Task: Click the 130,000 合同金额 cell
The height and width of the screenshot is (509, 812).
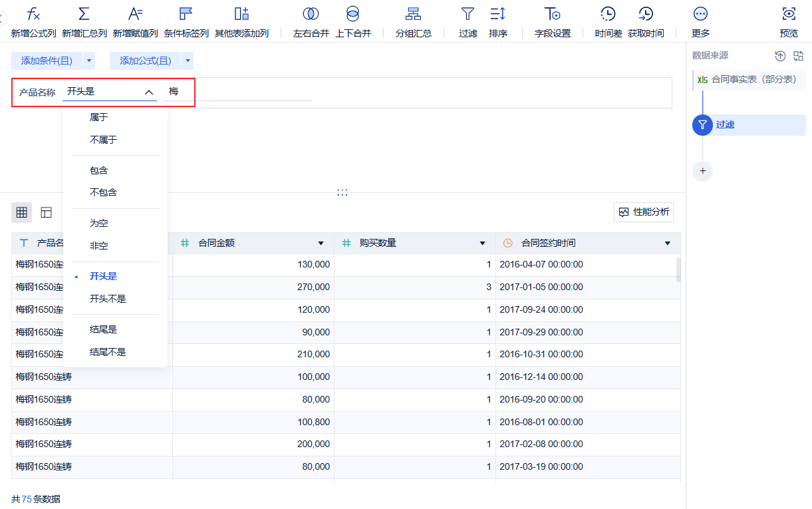Action: click(253, 265)
